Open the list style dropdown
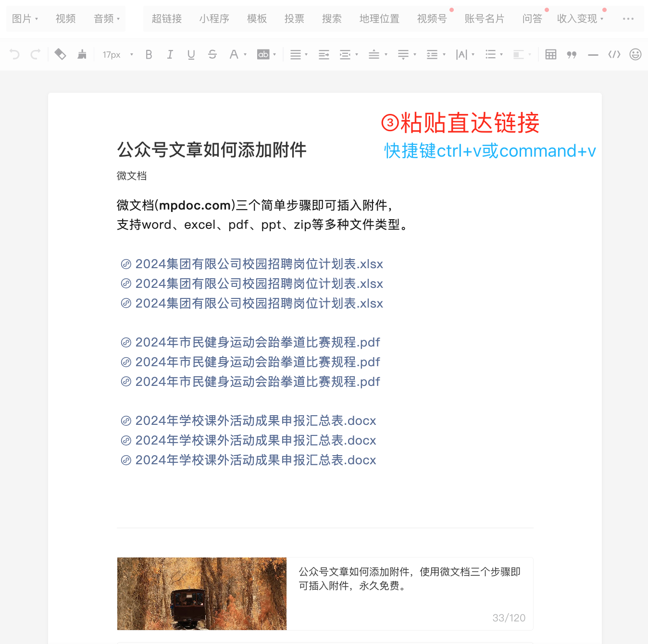The image size is (648, 644). click(494, 54)
